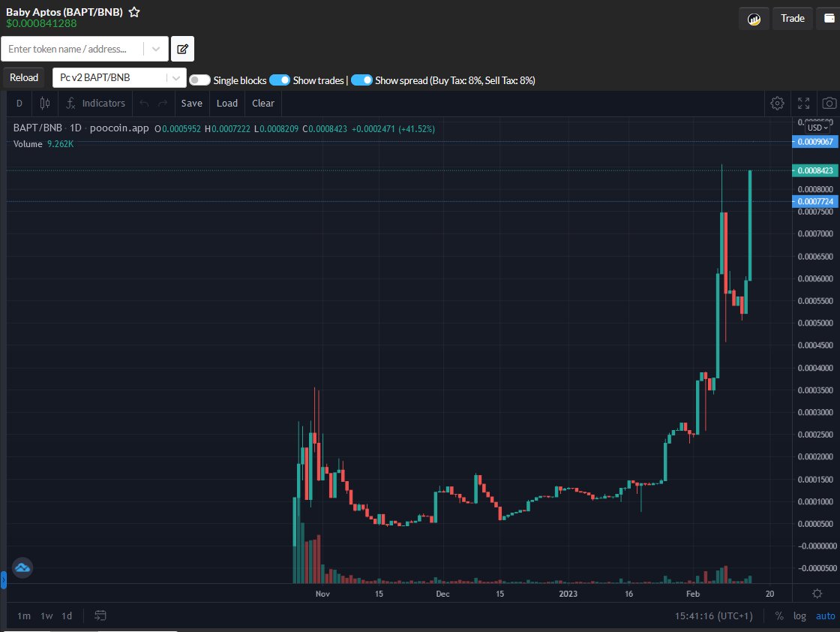This screenshot has height=632, width=840.
Task: Select the D interval in the toolbar
Action: [18, 103]
